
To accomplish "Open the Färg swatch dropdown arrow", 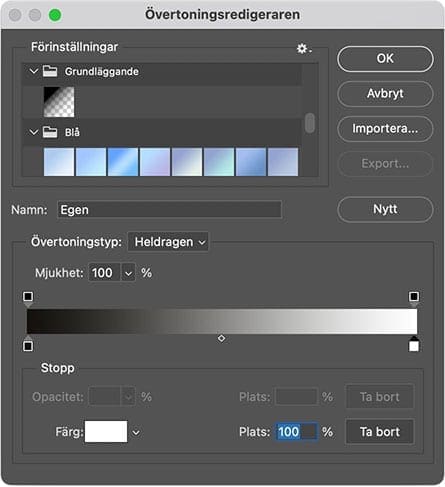I will pyautogui.click(x=136, y=433).
